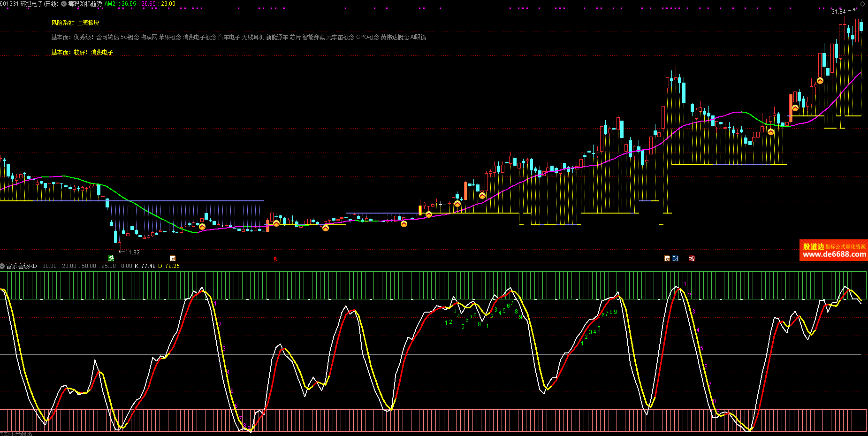This screenshot has width=868, height=436.
Task: Click the 富乐高级KD indicator label
Action: point(22,266)
